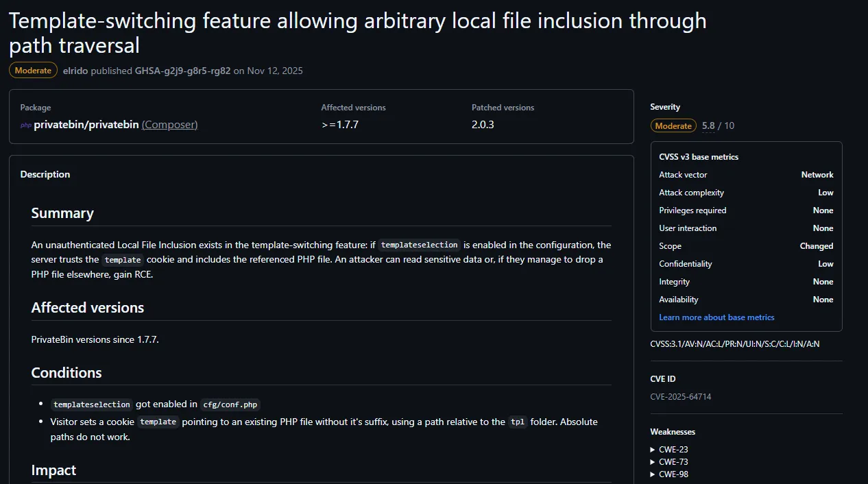Click the patched version 2.0.3
The image size is (868, 484).
(483, 125)
